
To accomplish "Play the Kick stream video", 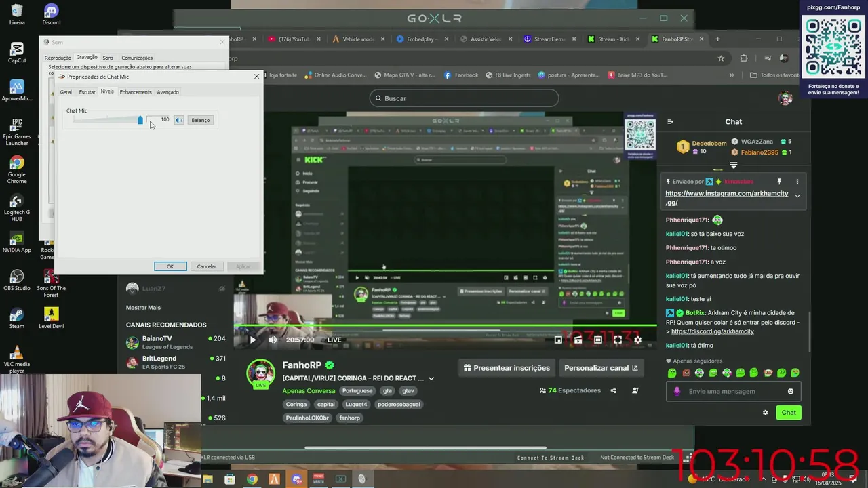I will coord(253,340).
